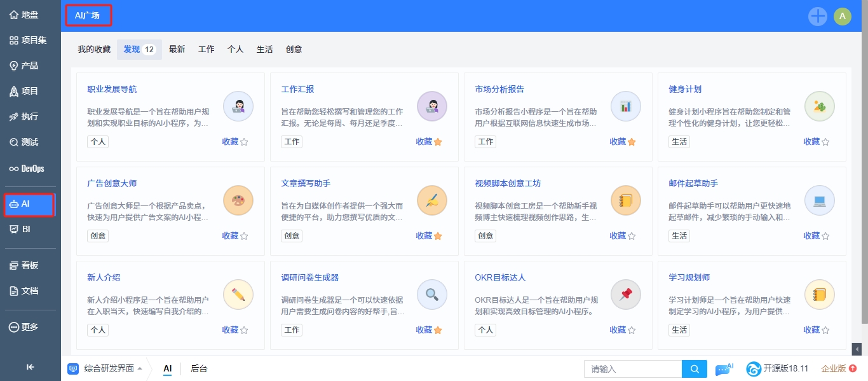Expand the 更多 sidebar menu
The image size is (868, 381).
click(30, 327)
